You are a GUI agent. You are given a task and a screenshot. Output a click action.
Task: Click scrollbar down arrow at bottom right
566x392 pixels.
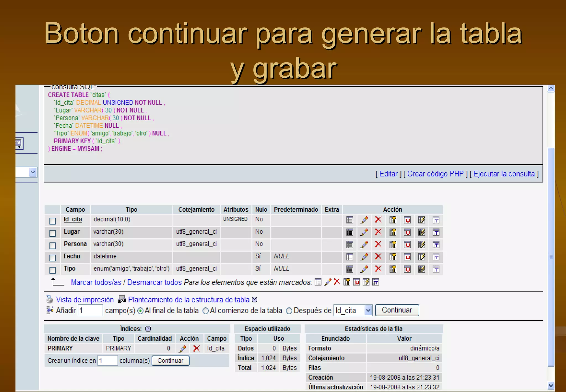[x=551, y=386]
